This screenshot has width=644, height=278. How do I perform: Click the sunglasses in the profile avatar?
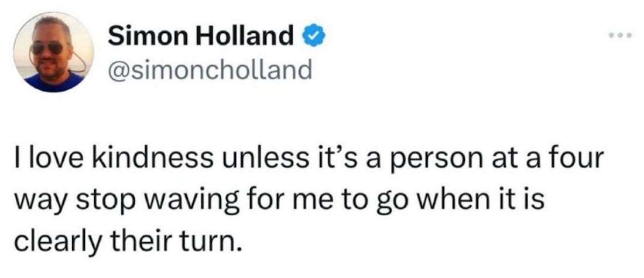pyautogui.click(x=48, y=48)
